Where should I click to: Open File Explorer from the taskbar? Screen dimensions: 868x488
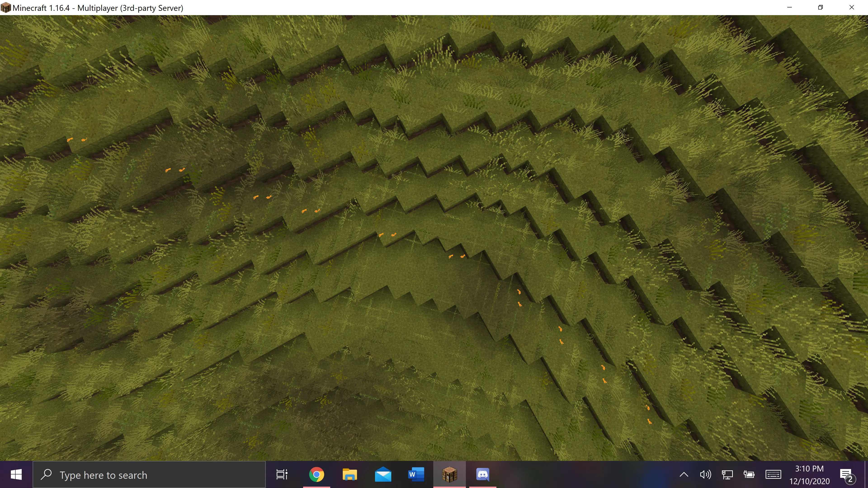(x=350, y=474)
